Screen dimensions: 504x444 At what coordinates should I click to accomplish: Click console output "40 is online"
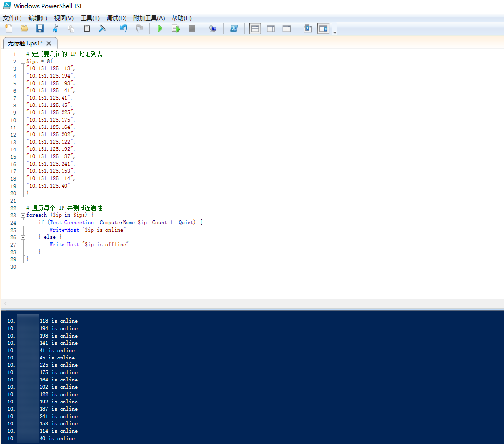(x=57, y=438)
